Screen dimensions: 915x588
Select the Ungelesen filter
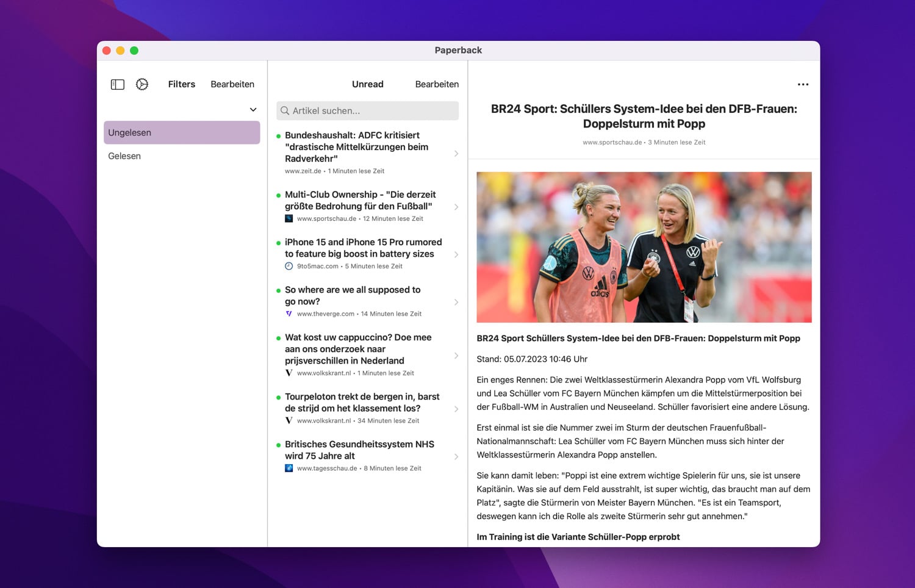pyautogui.click(x=182, y=132)
